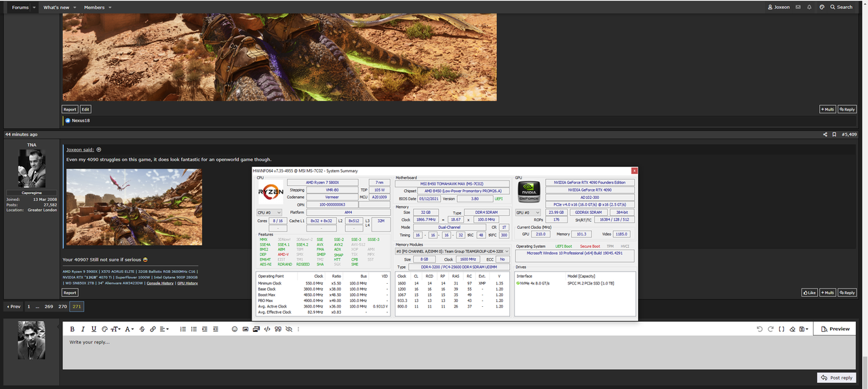The height and width of the screenshot is (389, 868).
Task: Go to previous page
Action: pyautogui.click(x=14, y=307)
